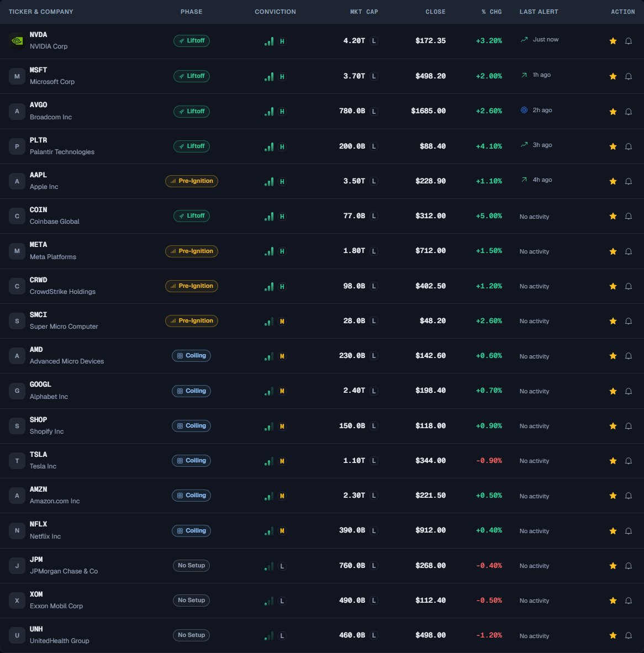Toggle the AAPL star icon
The width and height of the screenshot is (644, 653).
[x=613, y=181]
